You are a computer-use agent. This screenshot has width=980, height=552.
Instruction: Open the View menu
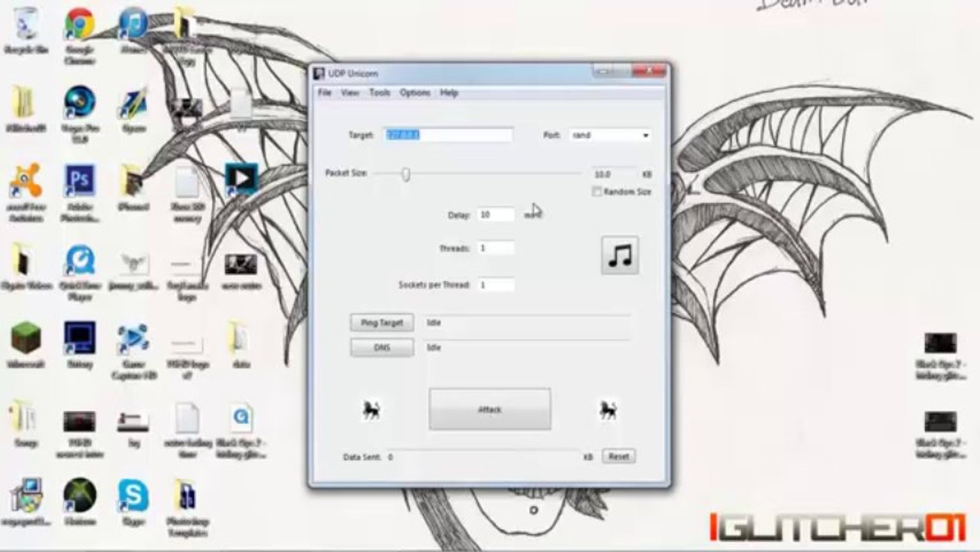pos(350,93)
